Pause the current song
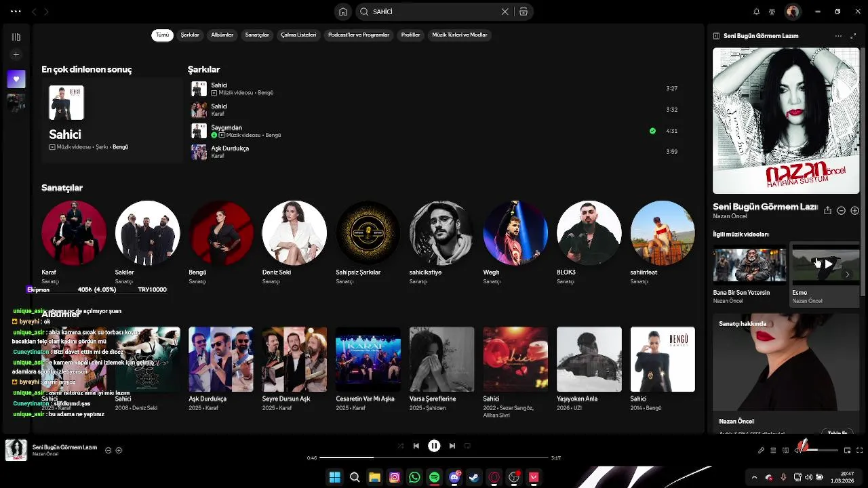Screen dimensions: 868x488 [434, 446]
